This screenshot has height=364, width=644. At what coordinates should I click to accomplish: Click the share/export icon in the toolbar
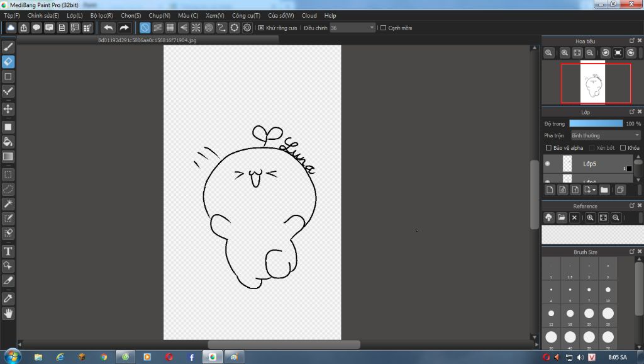(x=23, y=28)
